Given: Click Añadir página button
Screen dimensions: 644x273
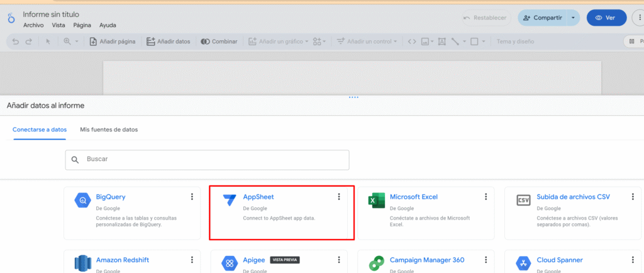Looking at the screenshot, I should point(112,42).
